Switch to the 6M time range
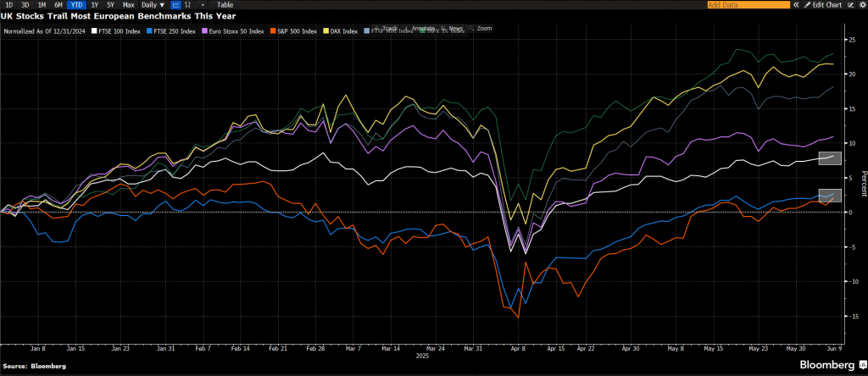 pyautogui.click(x=58, y=5)
